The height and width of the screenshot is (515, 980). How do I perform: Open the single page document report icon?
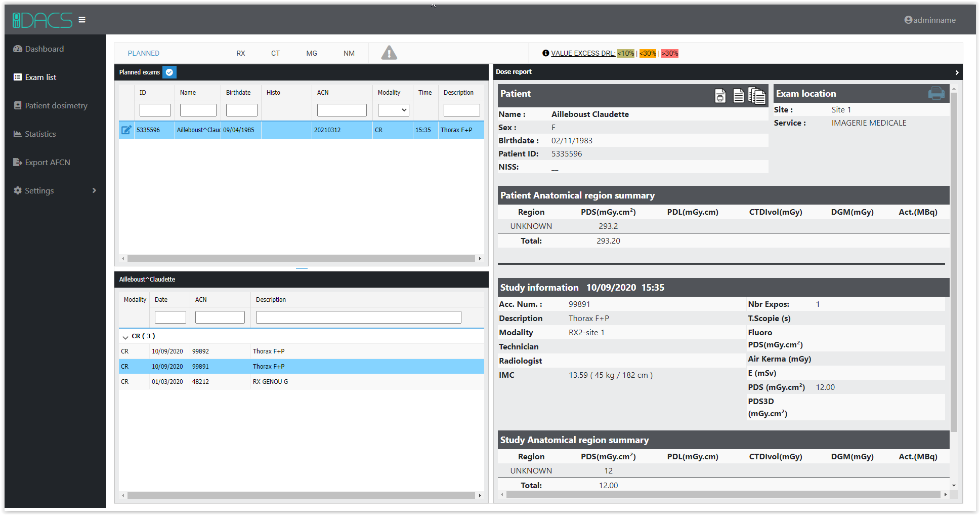[x=738, y=95]
